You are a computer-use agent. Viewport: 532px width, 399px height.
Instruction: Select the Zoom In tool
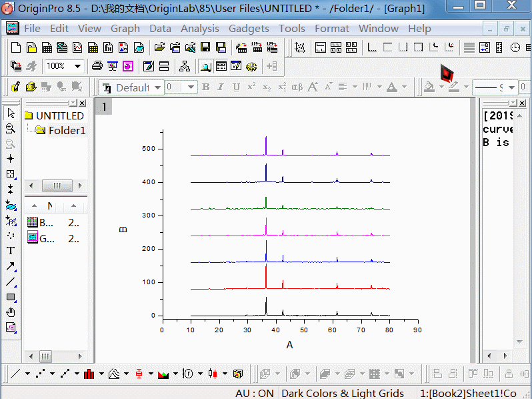coord(11,128)
